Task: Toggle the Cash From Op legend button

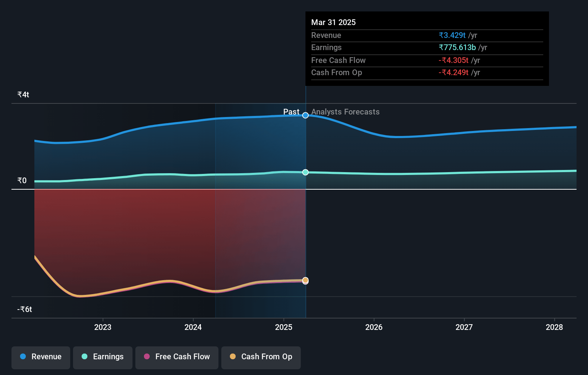Action: coord(261,357)
